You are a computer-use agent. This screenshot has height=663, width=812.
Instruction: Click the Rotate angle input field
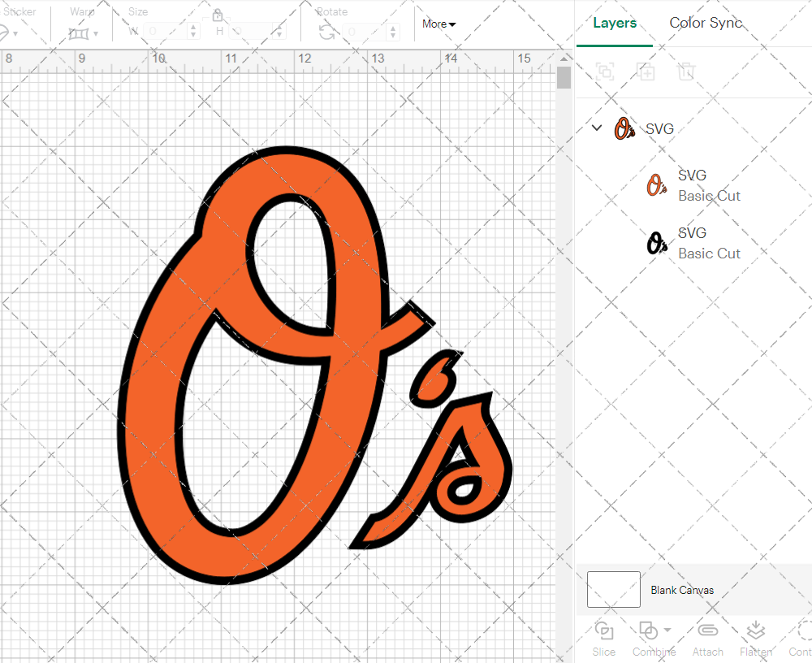(x=365, y=32)
